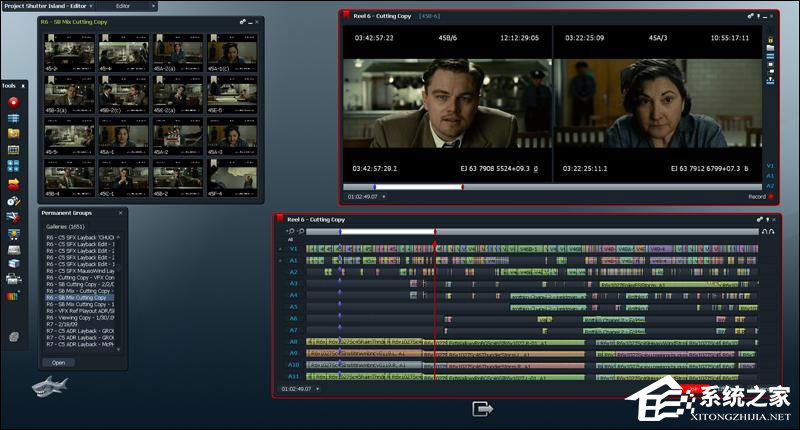Select R6 - Cutting Copy - VFX list entry
800x430 pixels.
click(80, 277)
